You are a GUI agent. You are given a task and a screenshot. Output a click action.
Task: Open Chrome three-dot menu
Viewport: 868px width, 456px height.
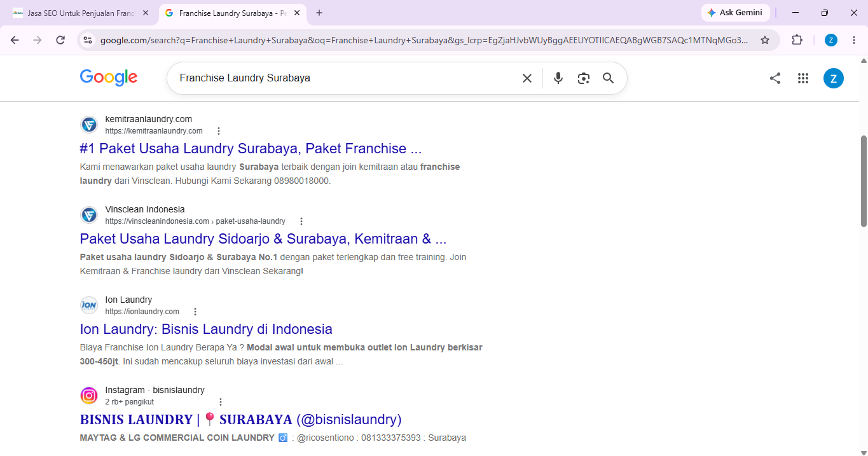pos(854,40)
